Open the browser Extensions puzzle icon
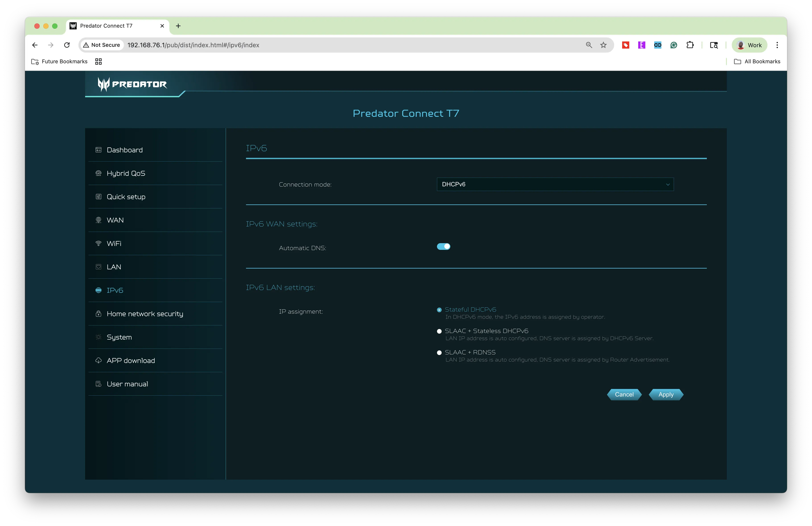The image size is (812, 526). tap(690, 45)
